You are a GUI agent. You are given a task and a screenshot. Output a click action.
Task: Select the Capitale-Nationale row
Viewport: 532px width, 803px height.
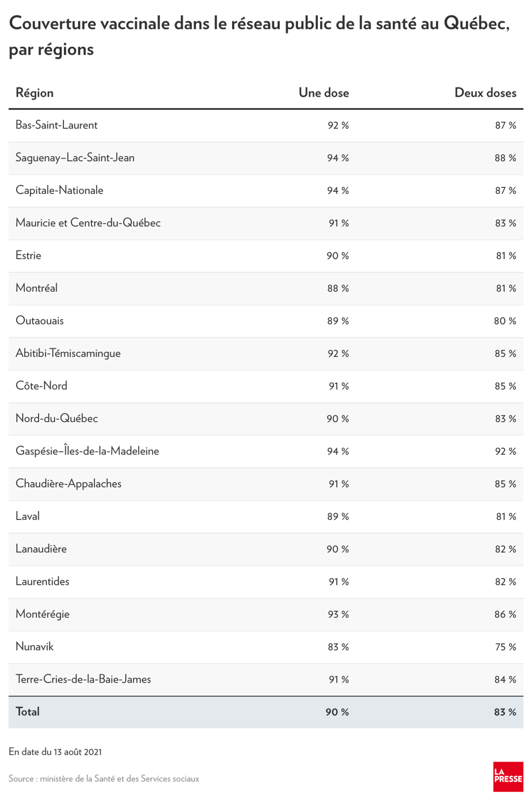pyautogui.click(x=266, y=191)
